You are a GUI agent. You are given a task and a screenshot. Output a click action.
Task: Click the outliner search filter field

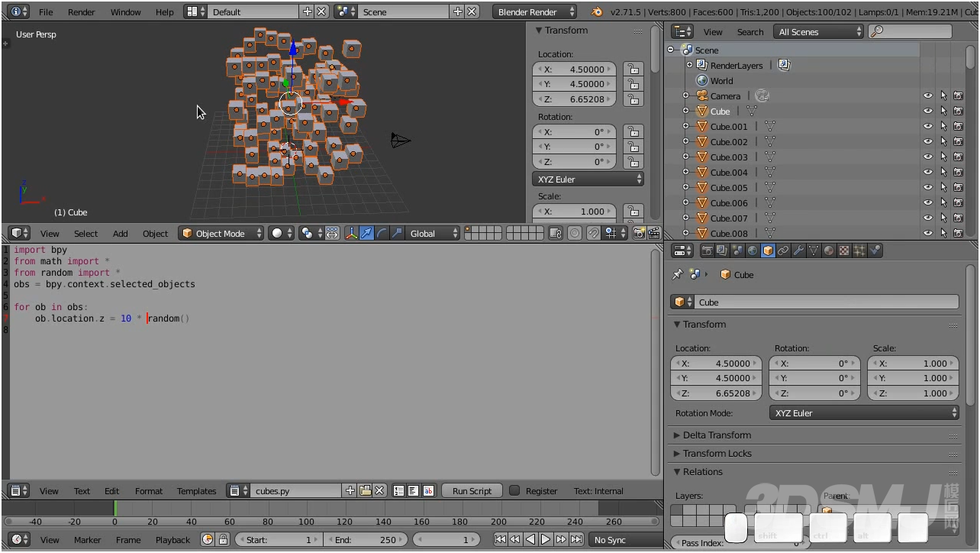[911, 32]
